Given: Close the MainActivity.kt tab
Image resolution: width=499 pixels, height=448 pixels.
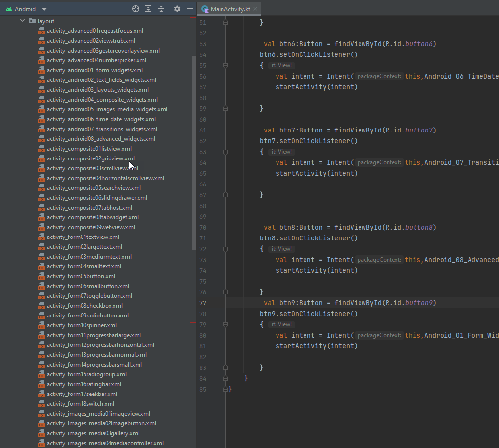Looking at the screenshot, I should pos(254,9).
